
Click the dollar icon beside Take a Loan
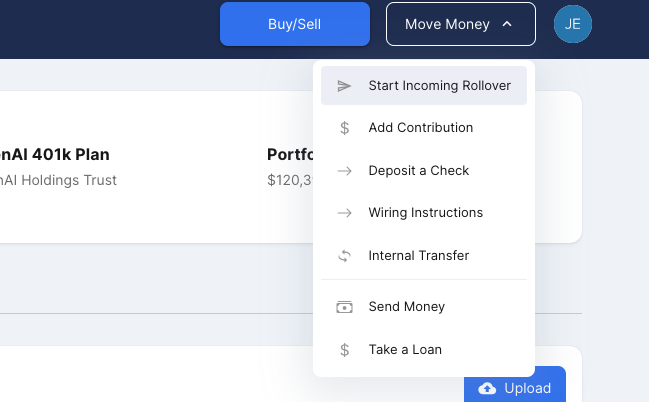point(345,350)
